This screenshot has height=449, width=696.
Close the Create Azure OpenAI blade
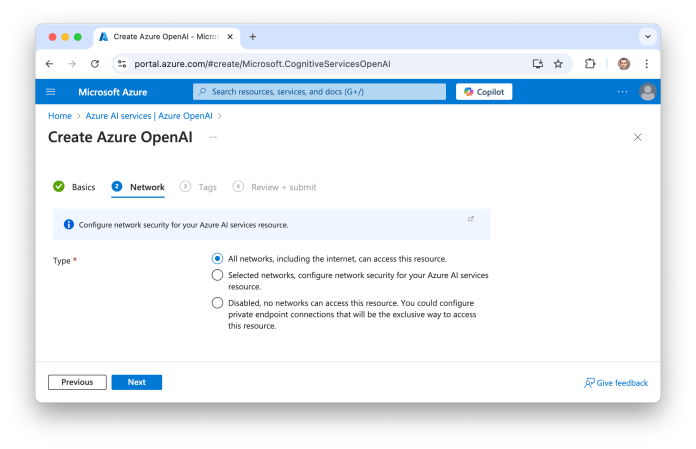pos(637,137)
